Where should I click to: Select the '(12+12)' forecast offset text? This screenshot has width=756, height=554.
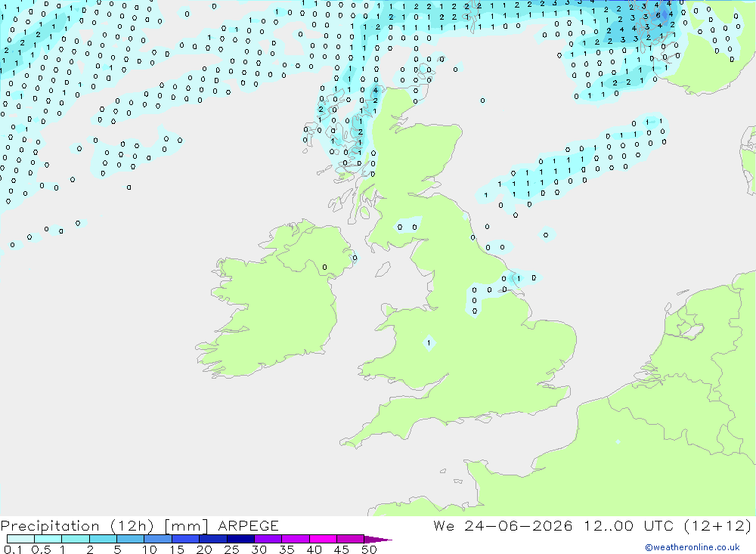click(717, 526)
